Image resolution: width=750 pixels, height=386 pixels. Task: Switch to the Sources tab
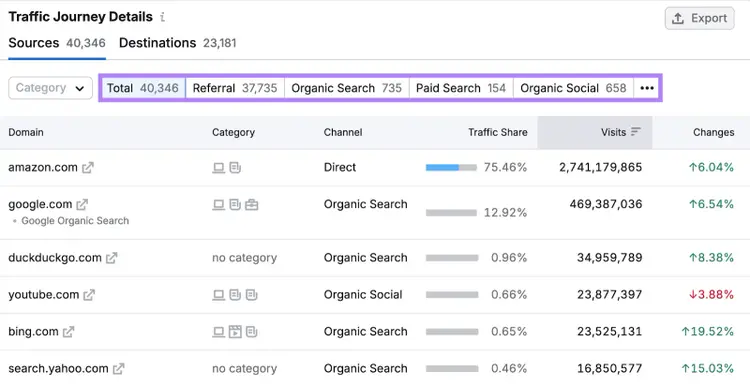point(57,43)
